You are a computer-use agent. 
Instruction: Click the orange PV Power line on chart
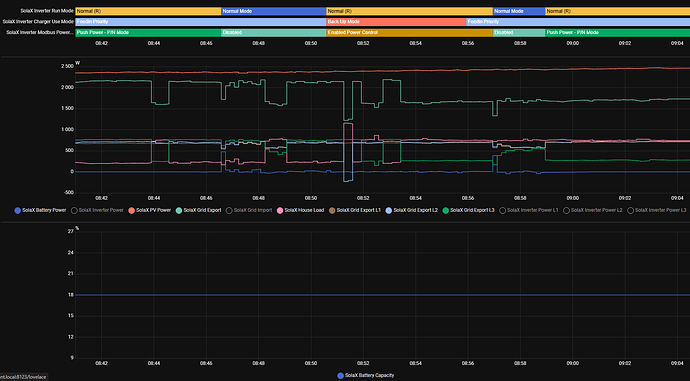[x=382, y=71]
